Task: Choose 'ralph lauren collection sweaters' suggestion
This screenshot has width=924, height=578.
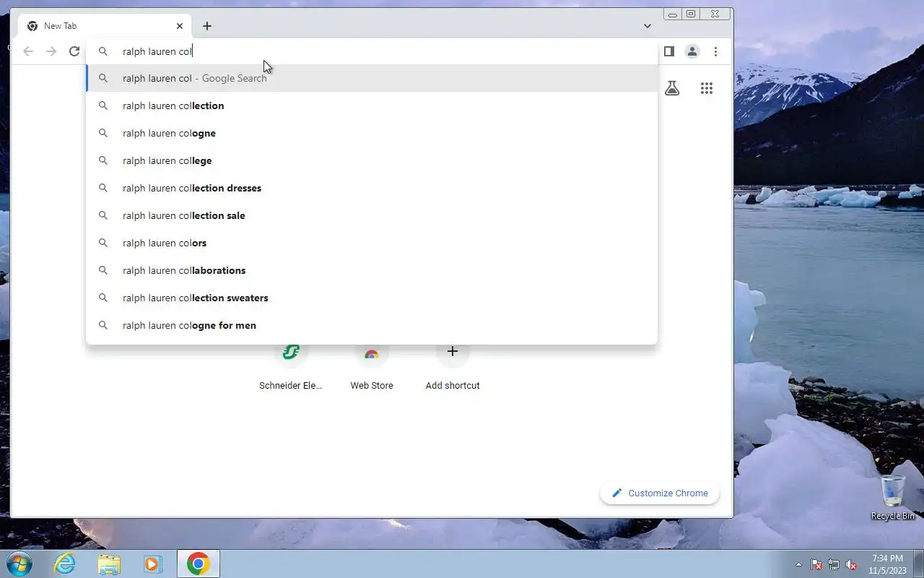Action: 372,298
